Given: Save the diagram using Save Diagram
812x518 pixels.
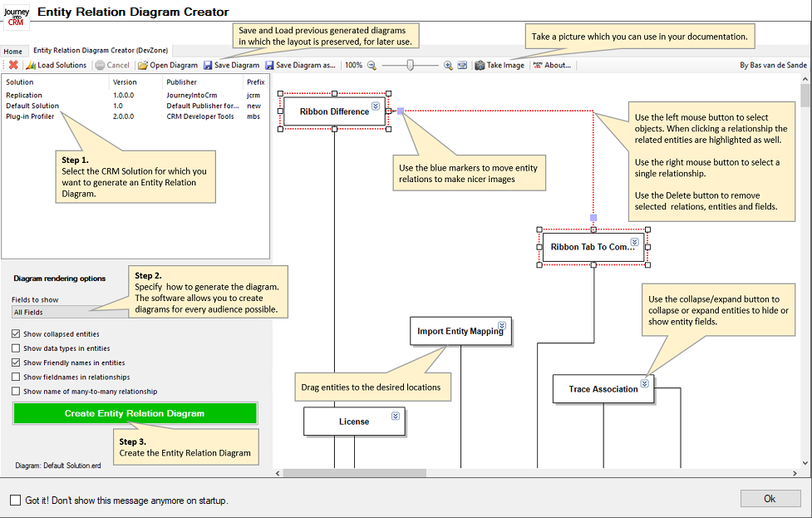Looking at the screenshot, I should pyautogui.click(x=231, y=65).
